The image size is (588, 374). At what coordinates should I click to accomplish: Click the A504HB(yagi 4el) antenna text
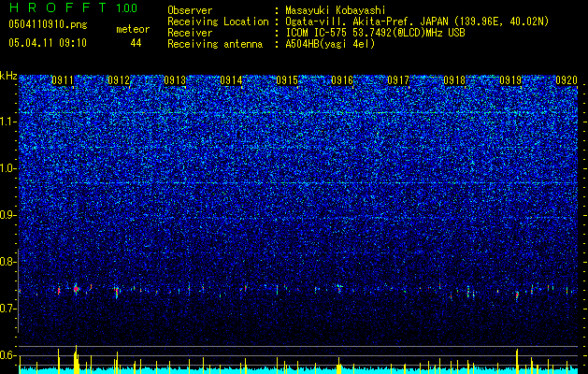(x=330, y=44)
